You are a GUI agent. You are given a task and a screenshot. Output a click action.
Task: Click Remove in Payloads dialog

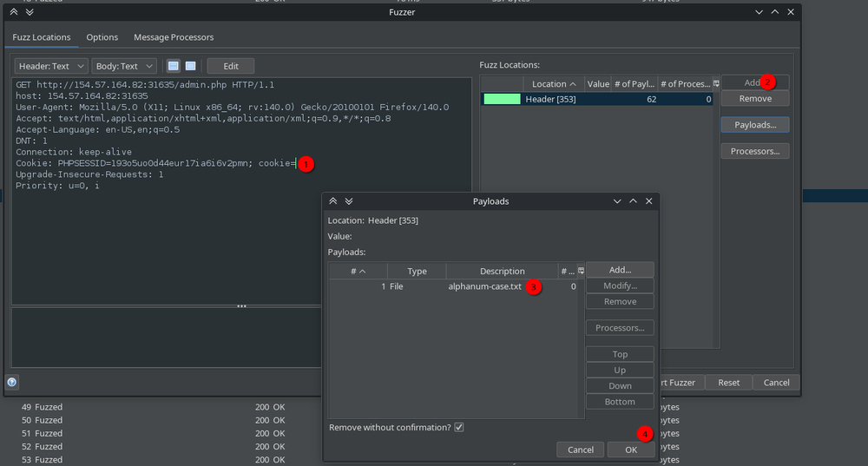[620, 302]
